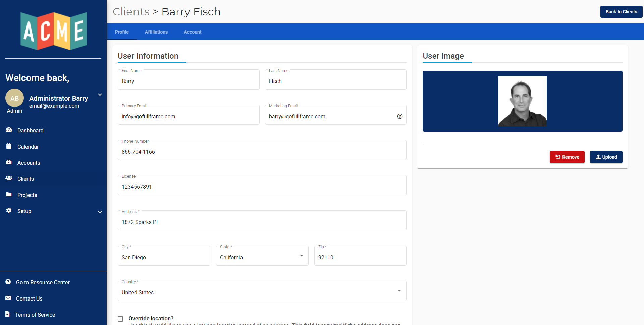Click the Last Name field with Fisch
Viewport: 644px width, 325px height.
pyautogui.click(x=335, y=80)
